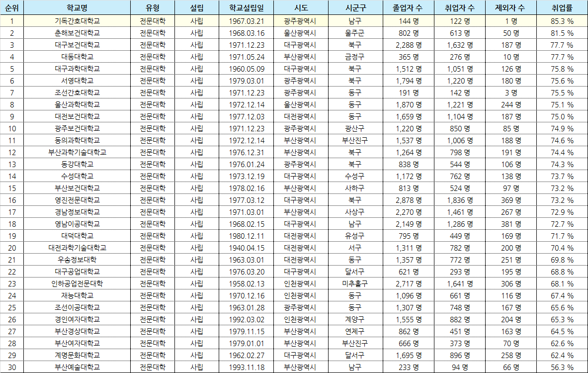This screenshot has width=588, height=373.
Task: Select school name 영남이공대학교
Action: [x=77, y=224]
